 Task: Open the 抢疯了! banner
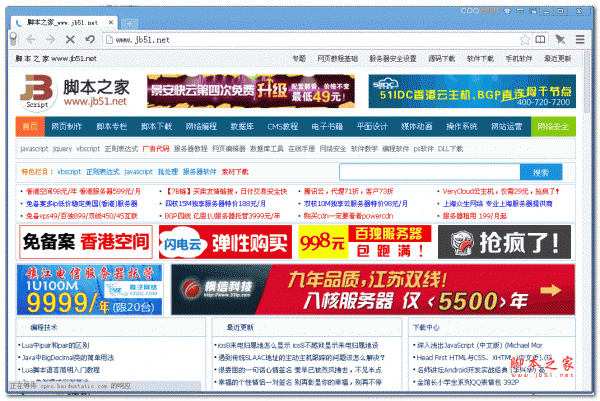[504, 242]
